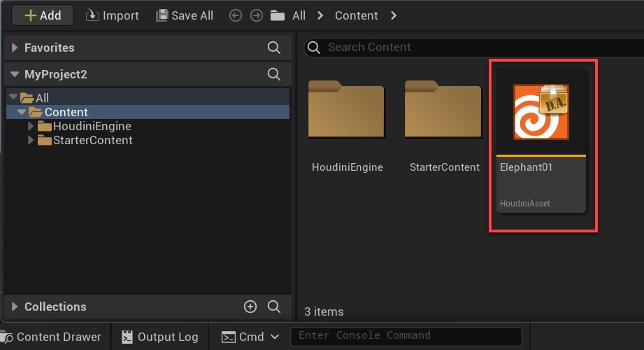
Task: Search within Favorites using the magnifier icon
Action: (x=274, y=48)
